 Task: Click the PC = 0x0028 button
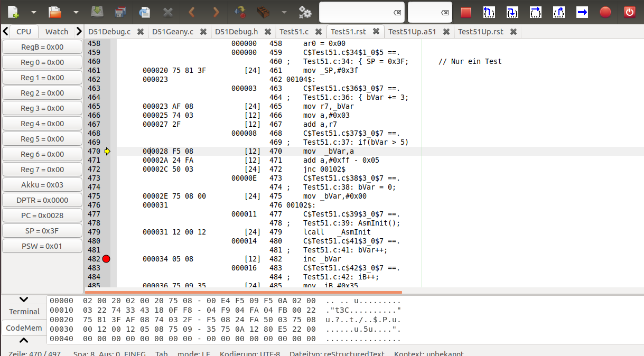point(42,216)
